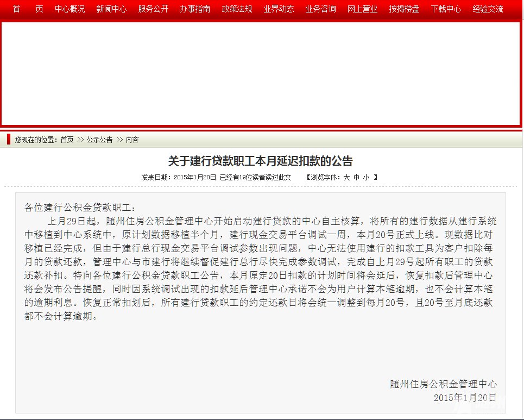Open the 下载中心 menu item
The image size is (524, 420).
[446, 9]
